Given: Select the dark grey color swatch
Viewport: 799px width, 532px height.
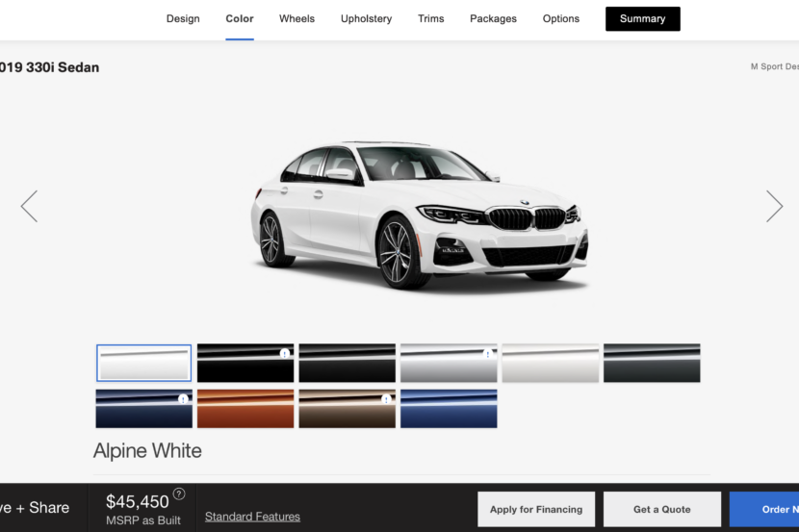Looking at the screenshot, I should 652,363.
